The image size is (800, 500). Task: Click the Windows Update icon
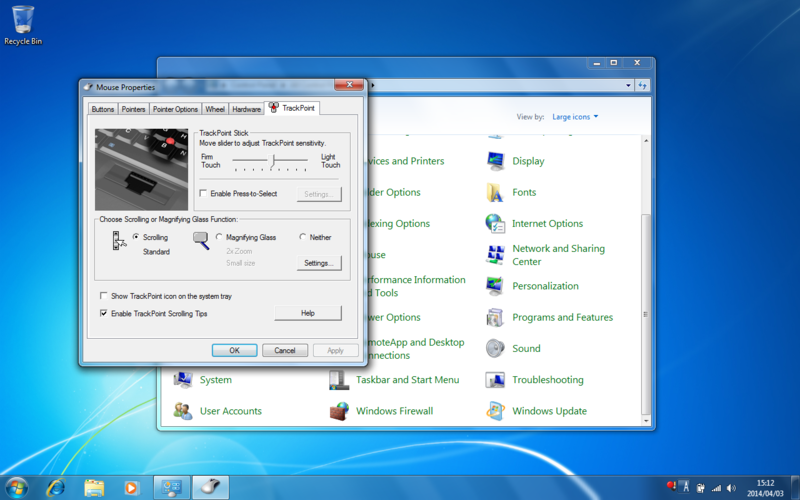(495, 411)
